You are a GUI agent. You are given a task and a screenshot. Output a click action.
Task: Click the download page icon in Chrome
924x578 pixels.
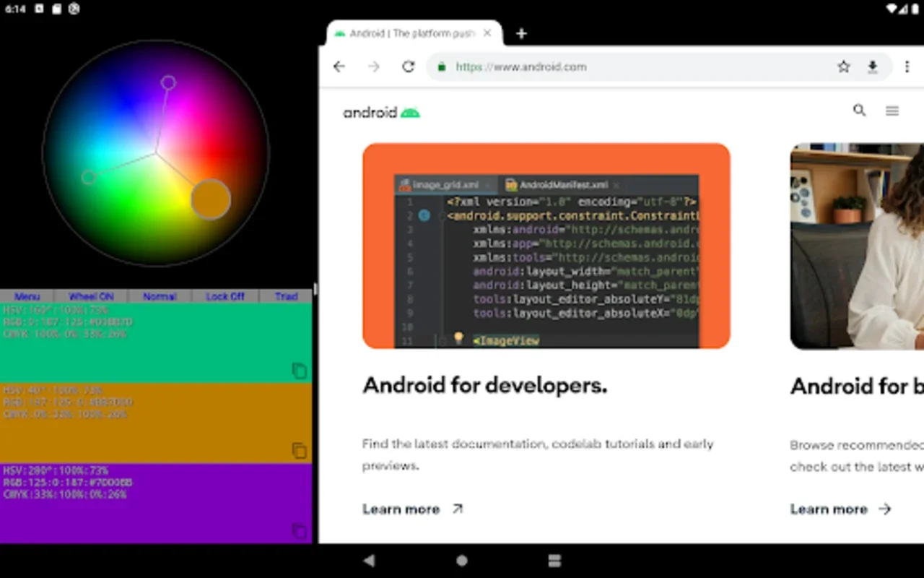[x=872, y=66]
